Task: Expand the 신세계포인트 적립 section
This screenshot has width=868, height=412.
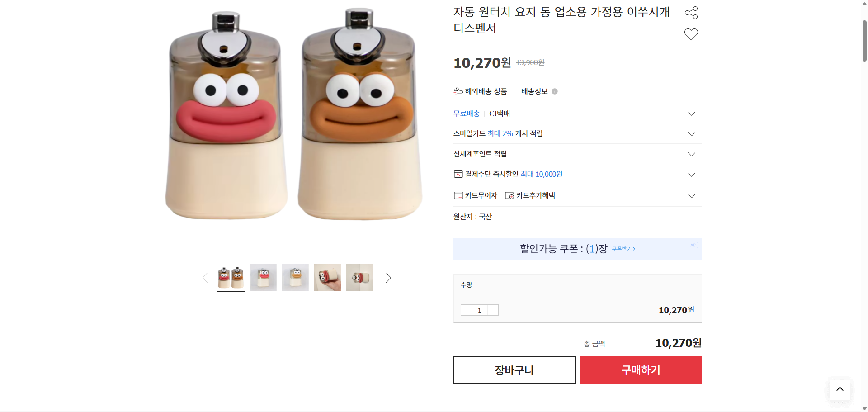Action: [x=691, y=154]
